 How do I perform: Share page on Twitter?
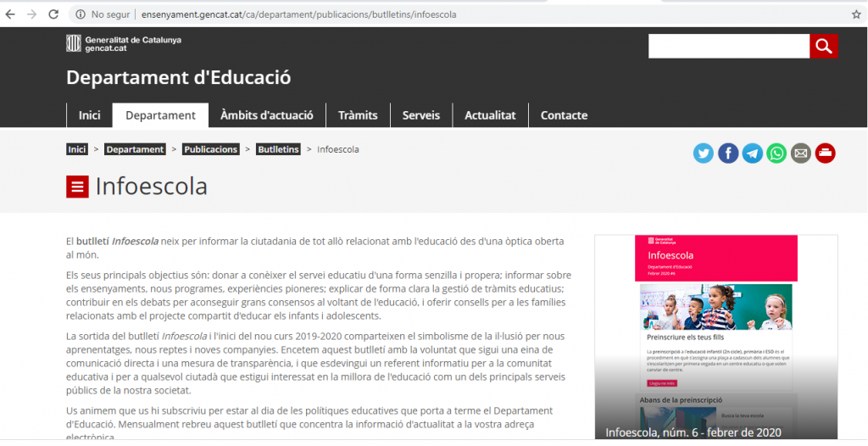(704, 153)
